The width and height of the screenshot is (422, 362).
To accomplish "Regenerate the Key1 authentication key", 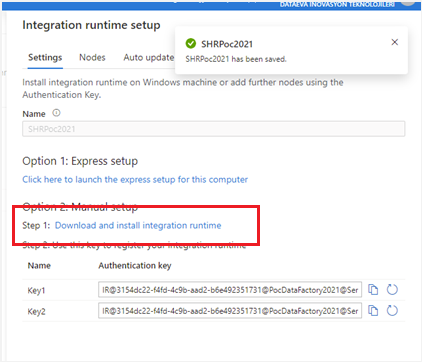I will coord(392,290).
